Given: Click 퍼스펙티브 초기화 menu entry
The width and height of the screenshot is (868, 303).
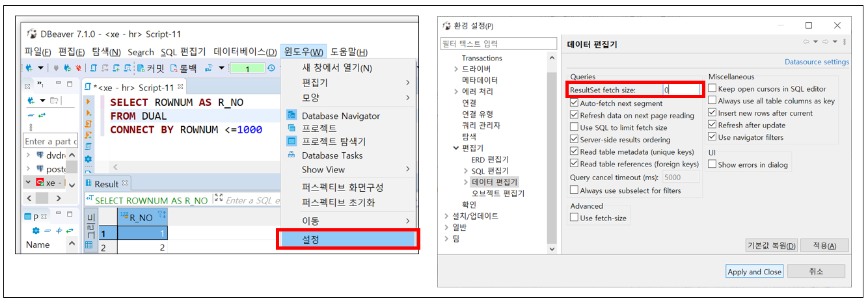Looking at the screenshot, I should coord(338,202).
